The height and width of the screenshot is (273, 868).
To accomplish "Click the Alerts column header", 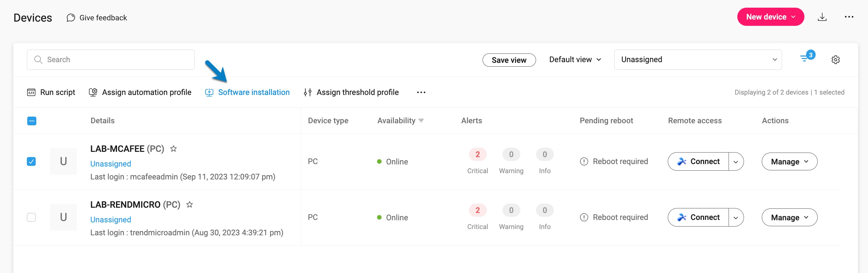I will (x=471, y=121).
